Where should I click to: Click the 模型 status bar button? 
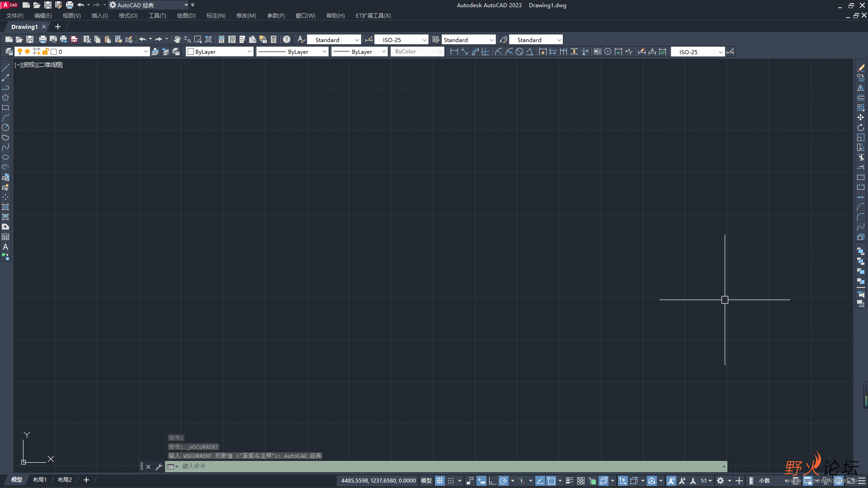pyautogui.click(x=426, y=481)
